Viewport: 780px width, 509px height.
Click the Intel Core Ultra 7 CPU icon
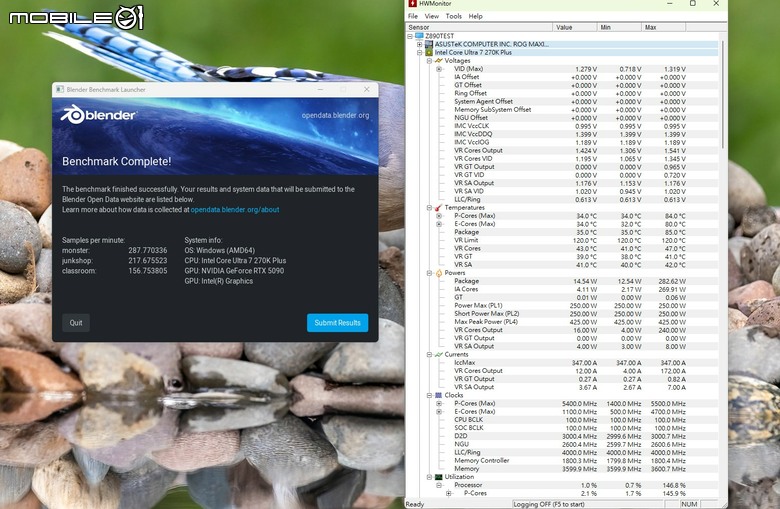(x=429, y=52)
